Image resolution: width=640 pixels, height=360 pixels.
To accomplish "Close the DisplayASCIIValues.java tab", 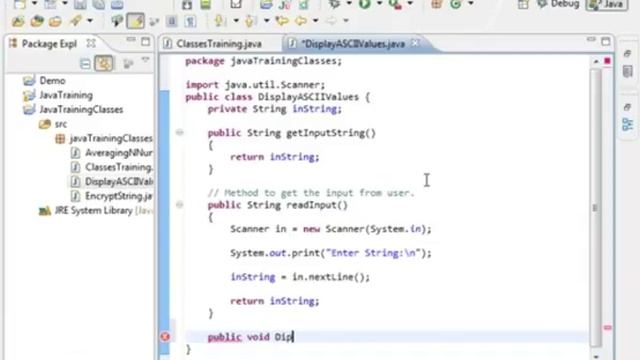I will [415, 43].
